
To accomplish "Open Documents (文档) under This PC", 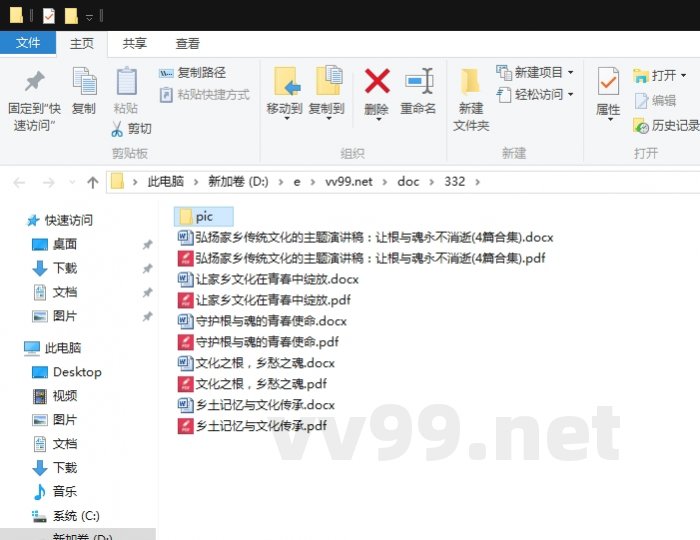I will click(x=54, y=444).
